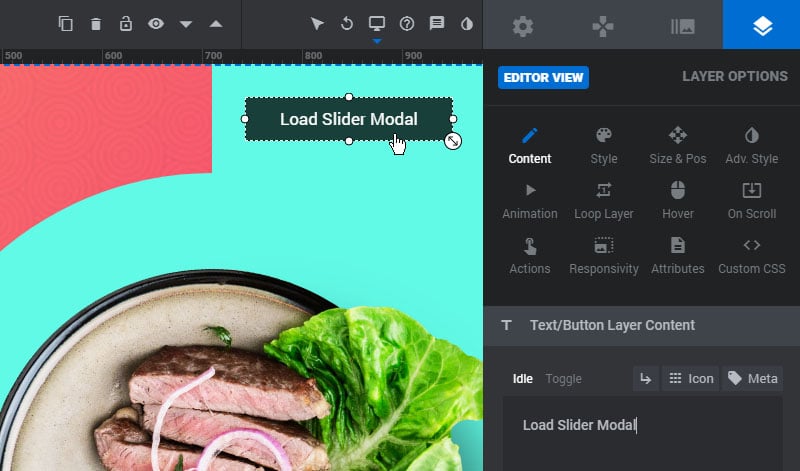Toggle the contrast half-circle icon

point(467,24)
